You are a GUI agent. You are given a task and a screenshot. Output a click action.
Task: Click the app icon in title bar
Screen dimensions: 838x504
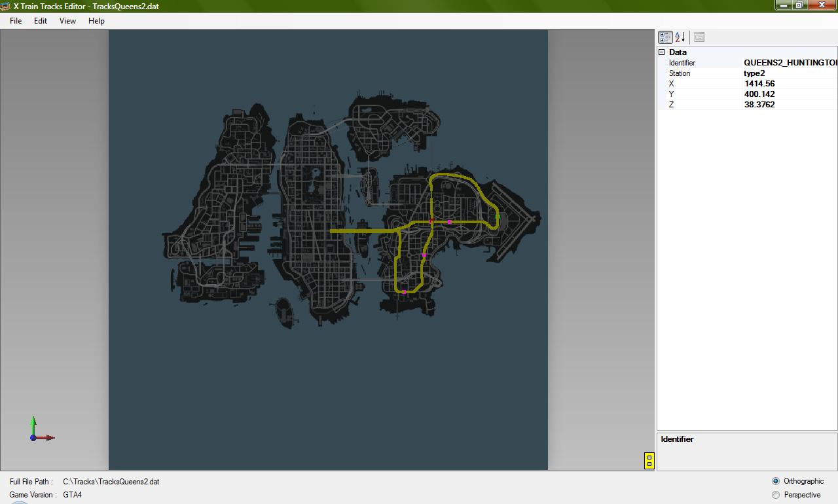[x=6, y=6]
